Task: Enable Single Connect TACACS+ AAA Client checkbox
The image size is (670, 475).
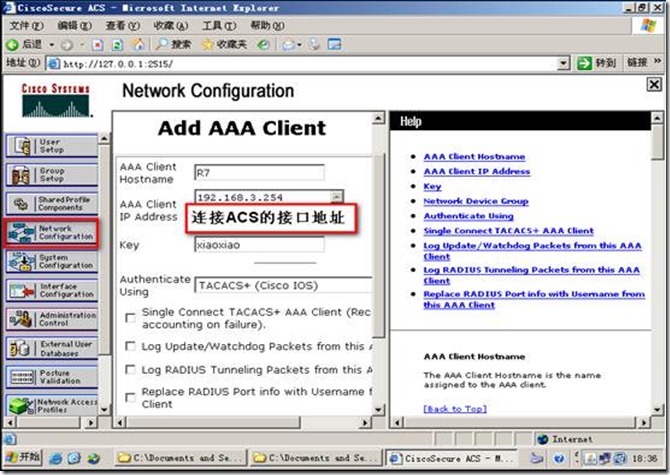Action: pyautogui.click(x=130, y=318)
